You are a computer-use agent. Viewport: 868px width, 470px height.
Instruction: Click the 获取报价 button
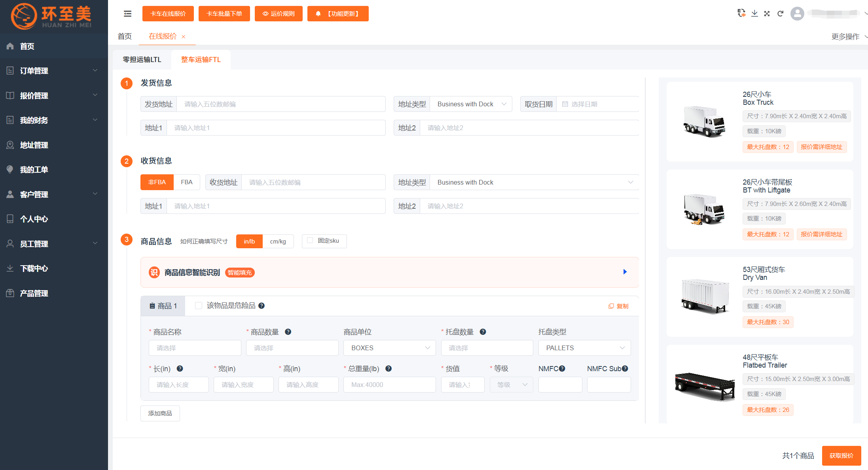click(841, 455)
